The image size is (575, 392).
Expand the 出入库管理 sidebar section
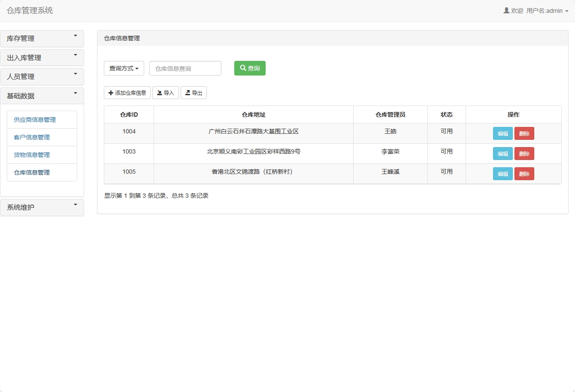[x=42, y=57]
